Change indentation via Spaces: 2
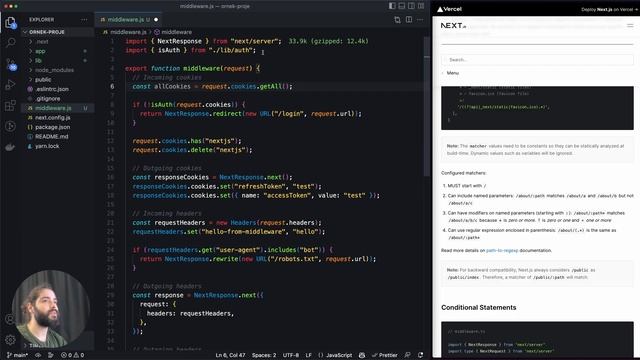 264,355
